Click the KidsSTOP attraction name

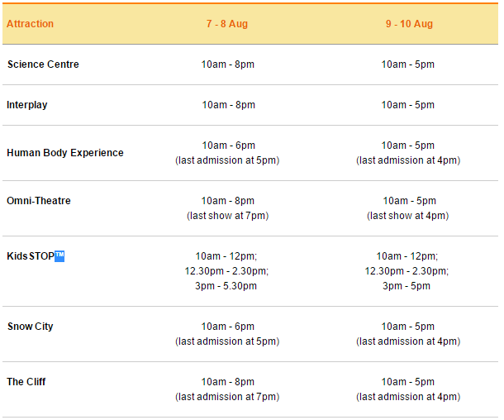click(x=30, y=256)
